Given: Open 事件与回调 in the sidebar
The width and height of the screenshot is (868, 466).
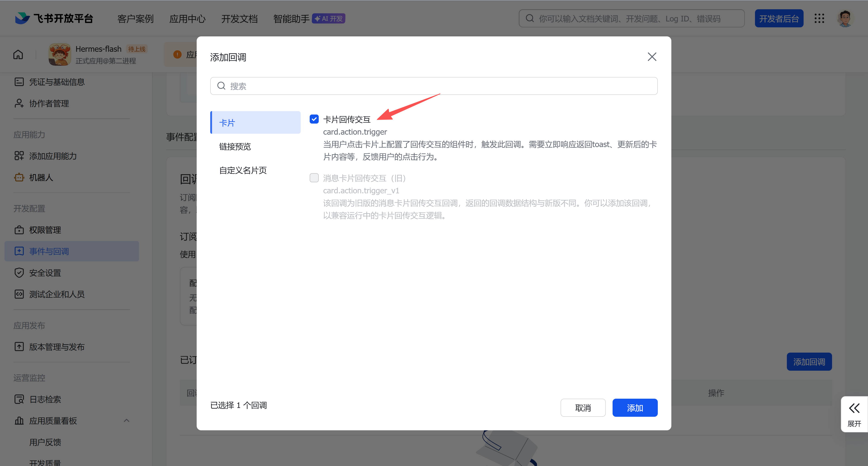Looking at the screenshot, I should pos(72,251).
